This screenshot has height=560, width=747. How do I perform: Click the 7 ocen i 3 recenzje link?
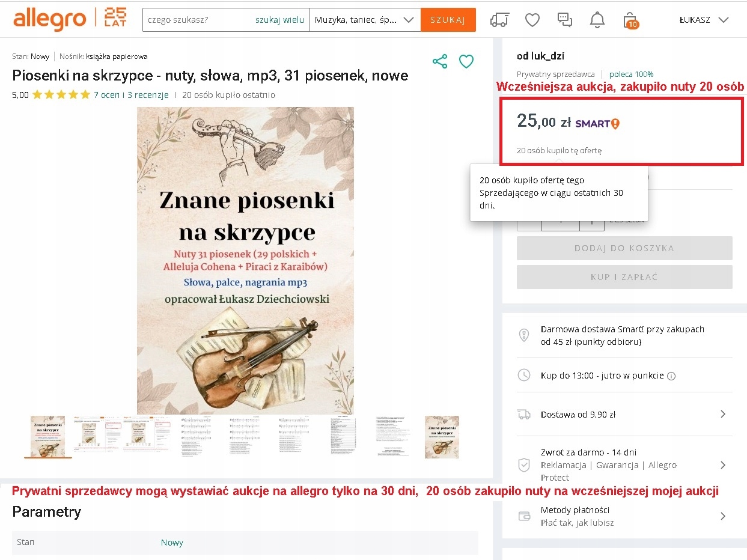pos(132,95)
